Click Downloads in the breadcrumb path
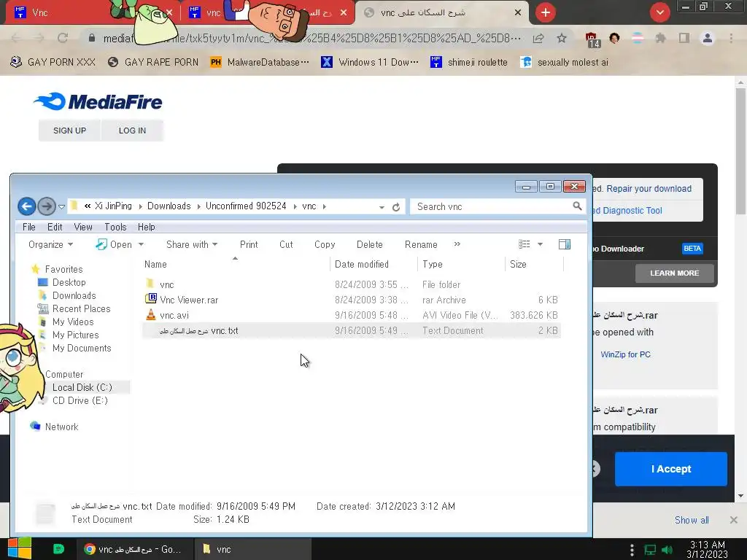 pyautogui.click(x=169, y=206)
